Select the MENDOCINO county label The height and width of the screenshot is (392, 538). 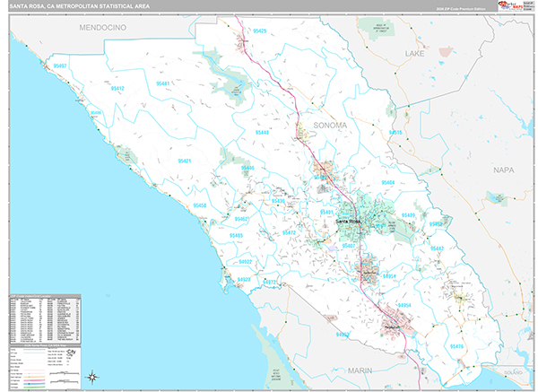pos(105,29)
